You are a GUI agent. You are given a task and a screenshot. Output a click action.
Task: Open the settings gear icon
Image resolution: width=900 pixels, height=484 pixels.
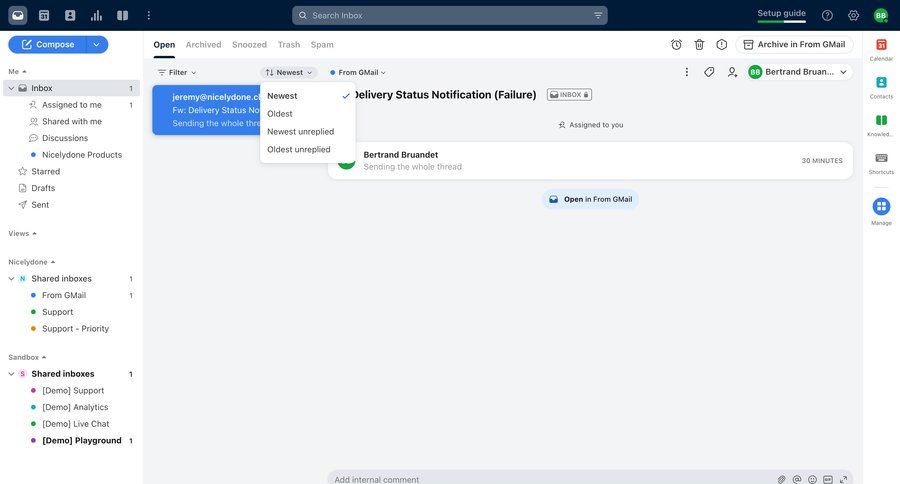point(854,16)
